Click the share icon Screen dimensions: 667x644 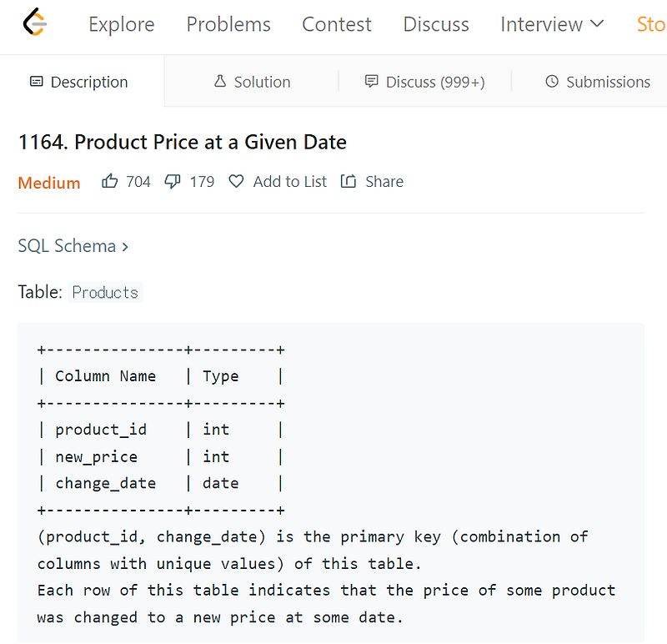[348, 181]
